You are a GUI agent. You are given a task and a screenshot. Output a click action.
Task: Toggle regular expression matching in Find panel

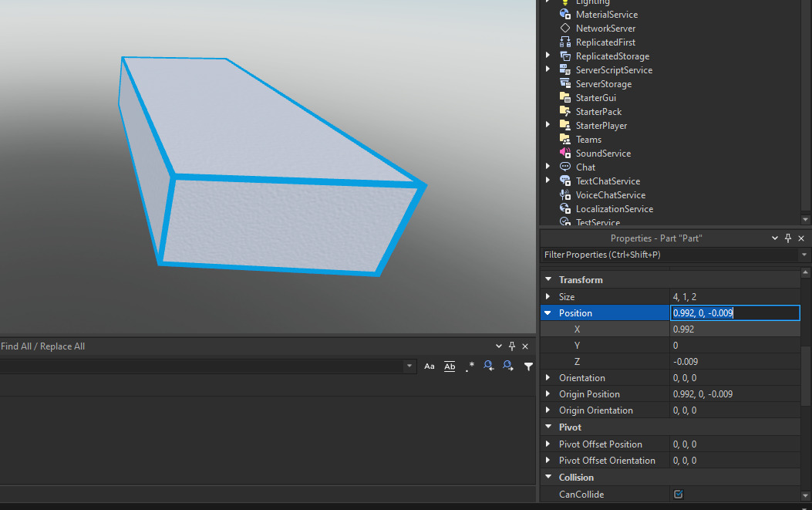[x=470, y=367]
